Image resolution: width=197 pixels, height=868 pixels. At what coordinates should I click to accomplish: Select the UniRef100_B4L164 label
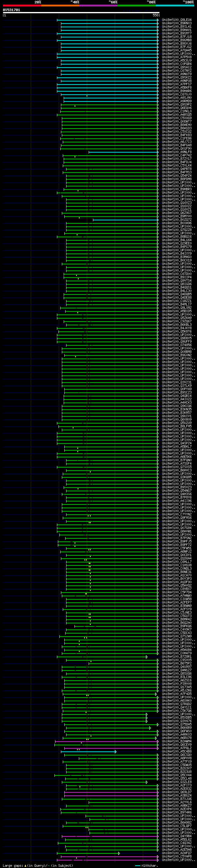tap(177, 240)
